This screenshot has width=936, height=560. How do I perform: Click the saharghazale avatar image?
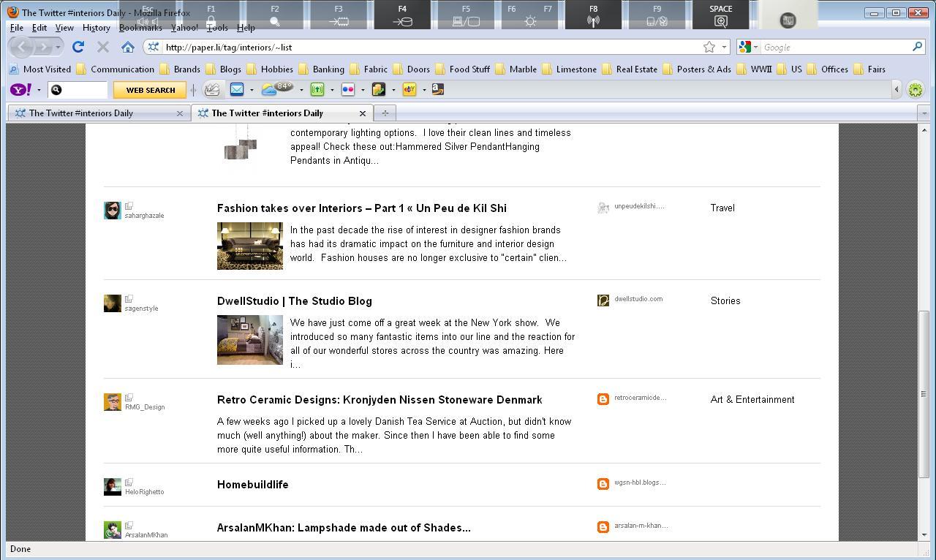[x=113, y=211]
